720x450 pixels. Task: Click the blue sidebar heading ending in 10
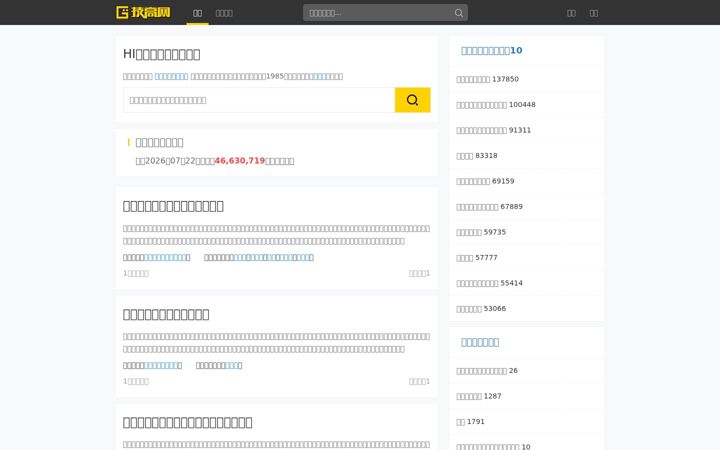tap(491, 51)
